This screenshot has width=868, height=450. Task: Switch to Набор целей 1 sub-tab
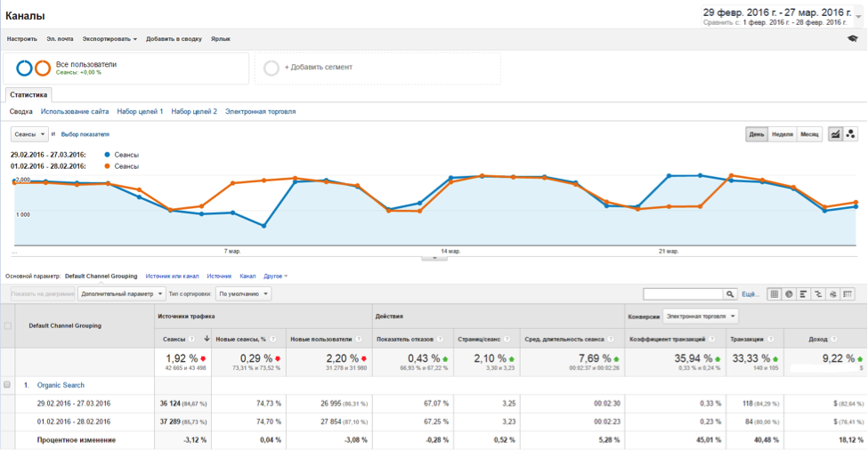(x=140, y=111)
